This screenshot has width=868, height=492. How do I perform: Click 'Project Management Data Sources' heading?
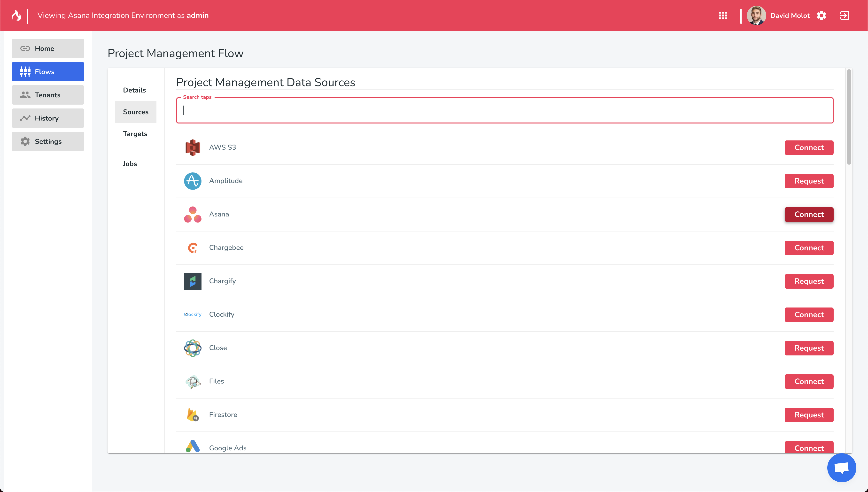pos(266,83)
